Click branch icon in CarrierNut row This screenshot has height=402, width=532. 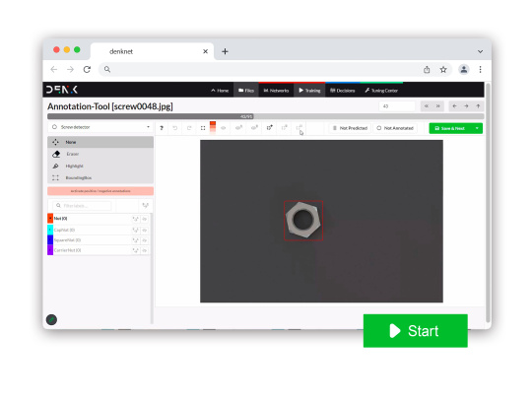click(135, 250)
